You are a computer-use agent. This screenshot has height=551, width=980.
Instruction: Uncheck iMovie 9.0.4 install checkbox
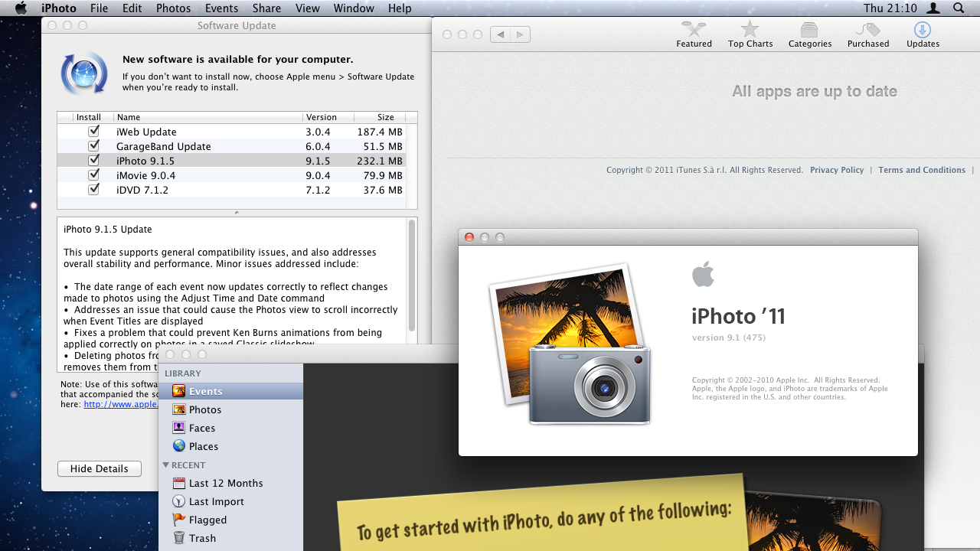(x=94, y=174)
